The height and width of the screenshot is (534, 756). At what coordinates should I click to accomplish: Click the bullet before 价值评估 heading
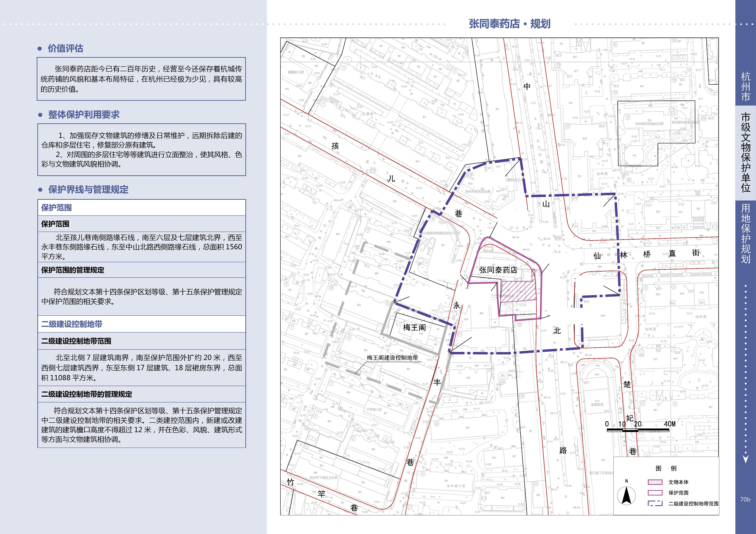coord(40,49)
